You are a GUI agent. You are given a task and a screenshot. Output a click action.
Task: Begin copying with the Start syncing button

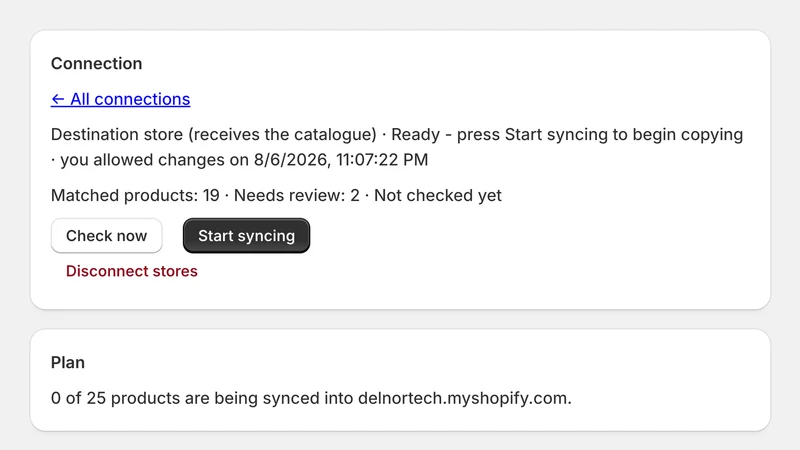click(x=246, y=236)
